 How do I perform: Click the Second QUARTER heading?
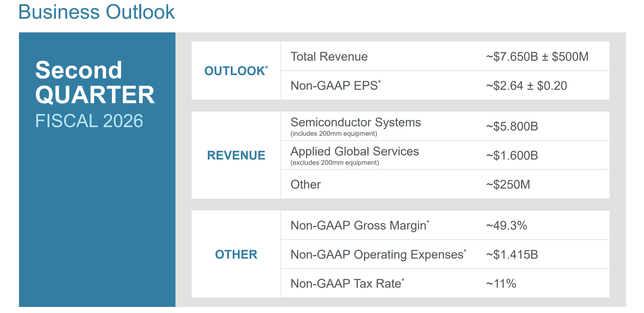(94, 82)
